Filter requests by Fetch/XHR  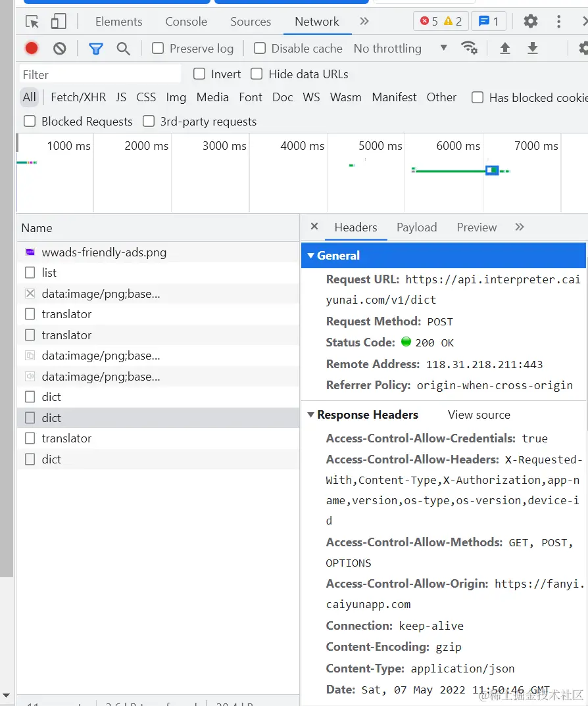tap(78, 97)
